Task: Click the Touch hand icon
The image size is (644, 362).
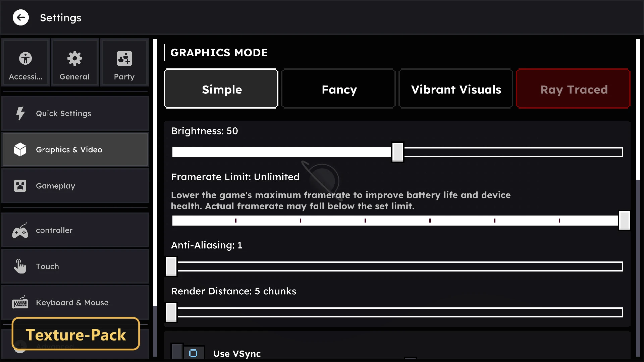Action: coord(20,266)
